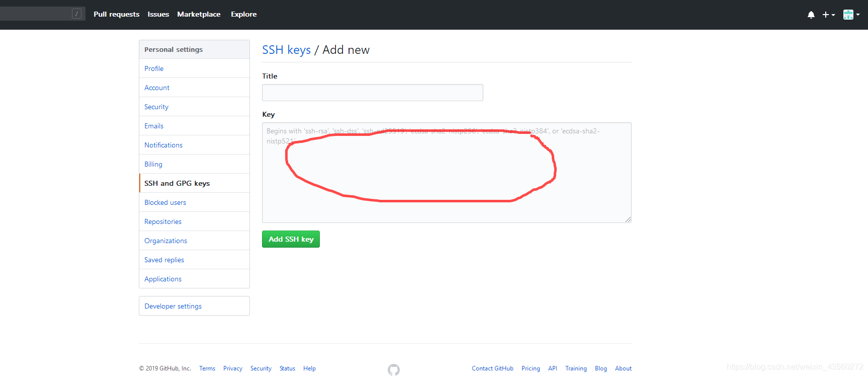Open the user avatar menu
The image size is (868, 376).
[x=851, y=15]
